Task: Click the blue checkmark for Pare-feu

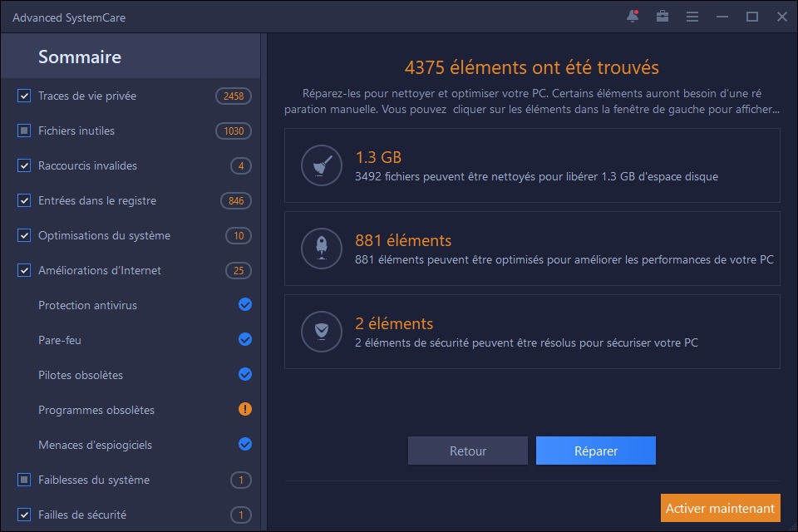Action: pyautogui.click(x=244, y=339)
